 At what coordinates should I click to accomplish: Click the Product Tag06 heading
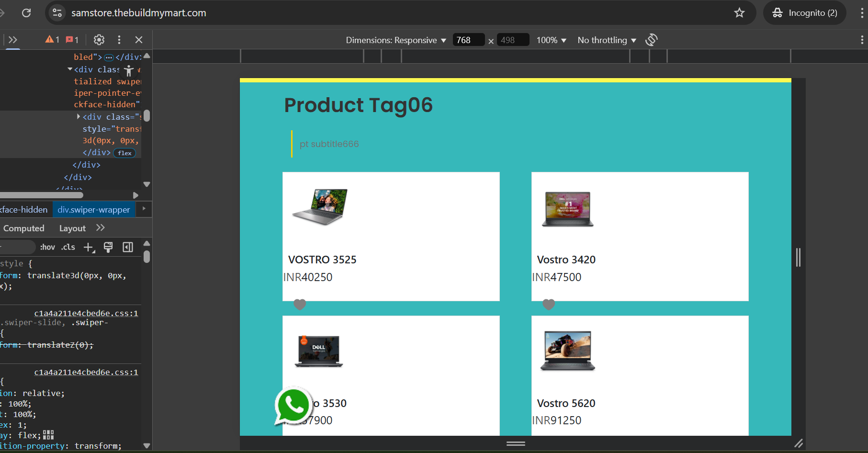pyautogui.click(x=359, y=105)
